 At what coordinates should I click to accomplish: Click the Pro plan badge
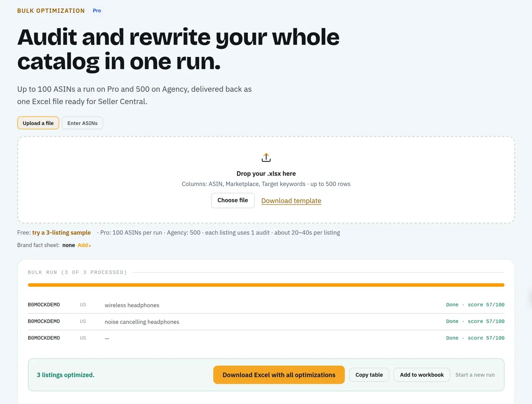(x=97, y=11)
